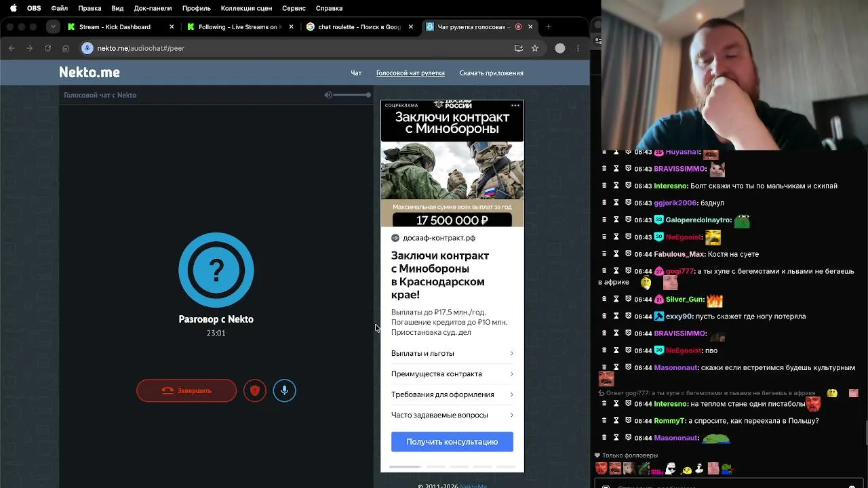Timeout RommyT with the hourglass icon
The width and height of the screenshot is (868, 488).
click(x=616, y=420)
